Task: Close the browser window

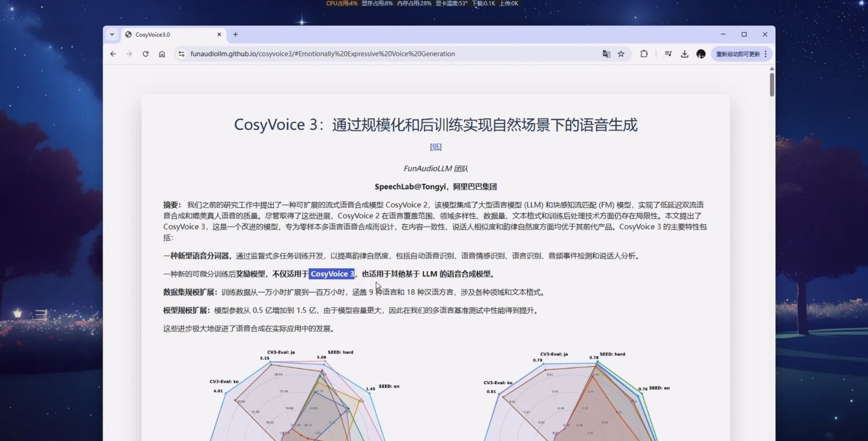Action: point(765,34)
